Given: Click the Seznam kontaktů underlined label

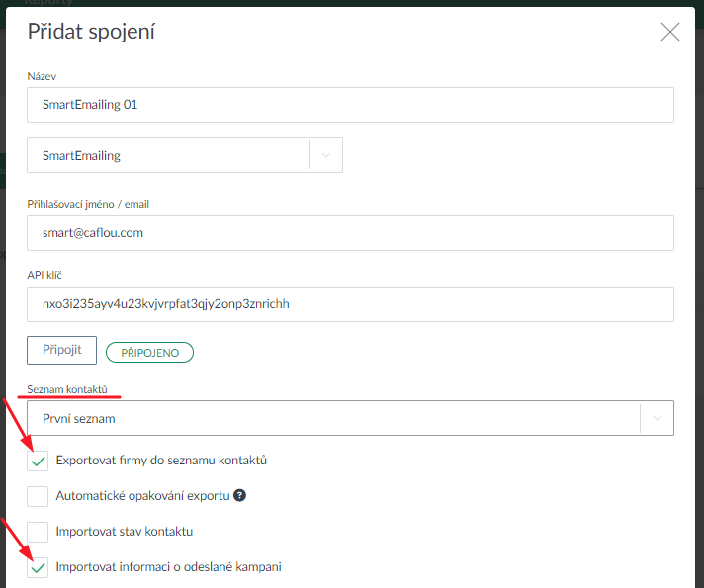Looking at the screenshot, I should point(67,390).
